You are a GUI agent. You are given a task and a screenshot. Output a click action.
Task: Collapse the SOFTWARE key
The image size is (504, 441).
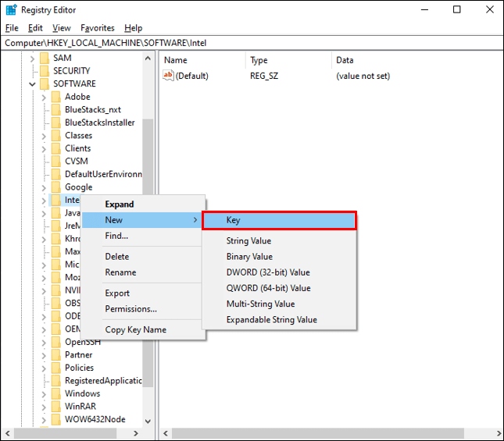tap(32, 84)
